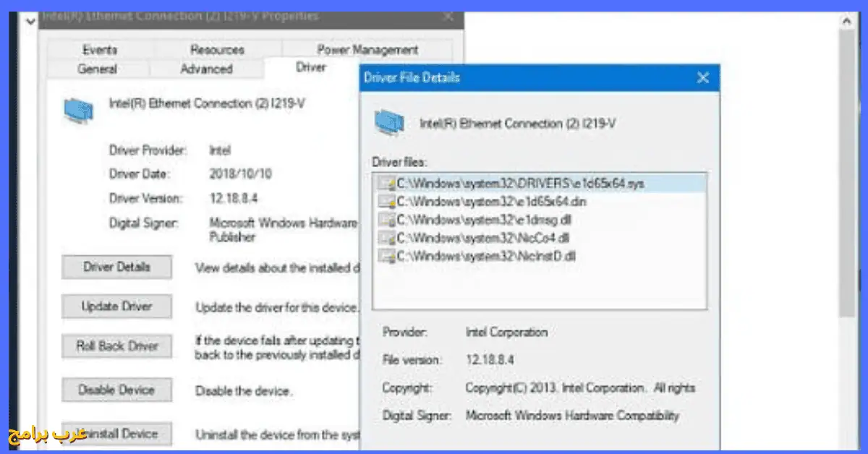The width and height of the screenshot is (868, 454).
Task: Select NicCo4.dll driver file row
Action: pos(540,238)
